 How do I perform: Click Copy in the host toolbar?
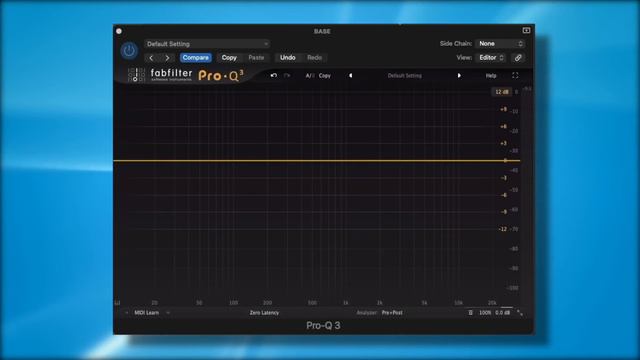point(229,58)
